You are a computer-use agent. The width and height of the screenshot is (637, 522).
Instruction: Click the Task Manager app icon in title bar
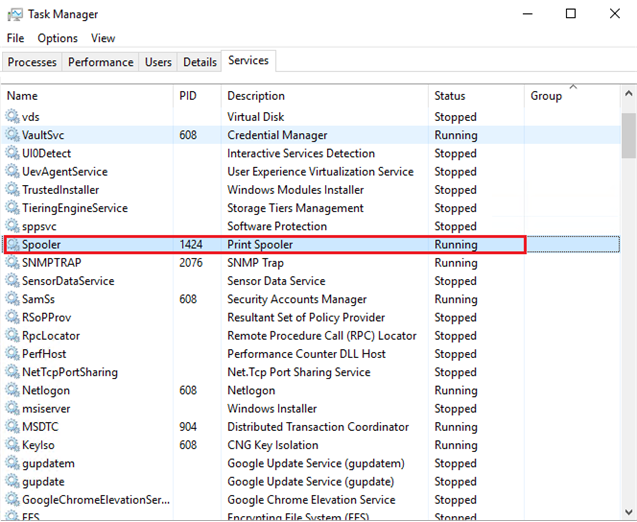[x=16, y=14]
